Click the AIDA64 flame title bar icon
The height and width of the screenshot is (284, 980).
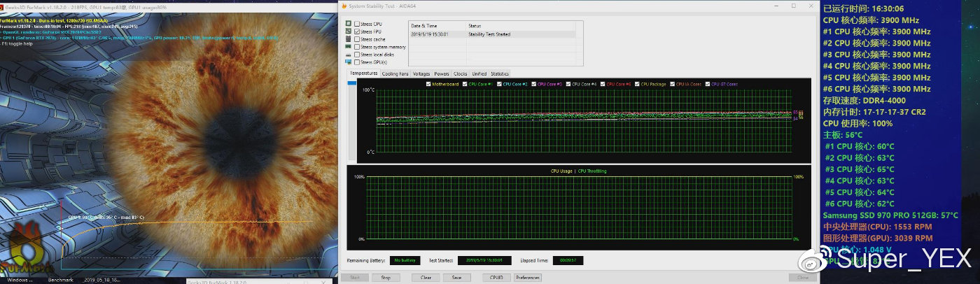click(344, 6)
